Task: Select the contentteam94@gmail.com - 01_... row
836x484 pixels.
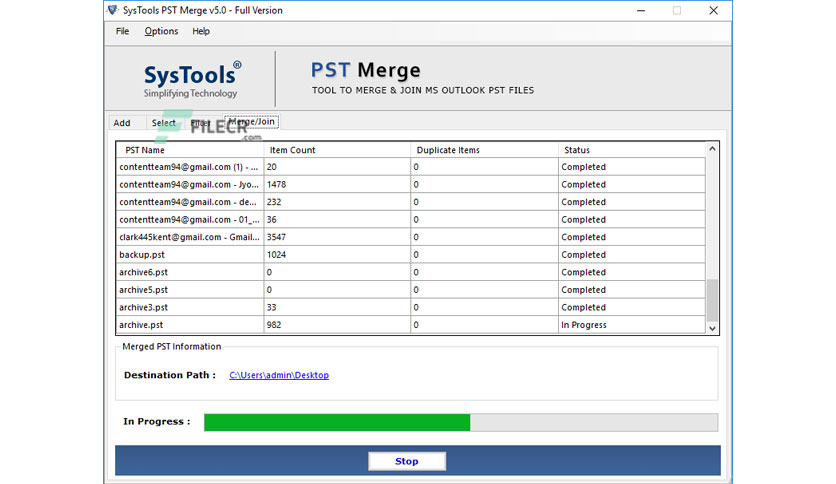Action: pos(411,220)
